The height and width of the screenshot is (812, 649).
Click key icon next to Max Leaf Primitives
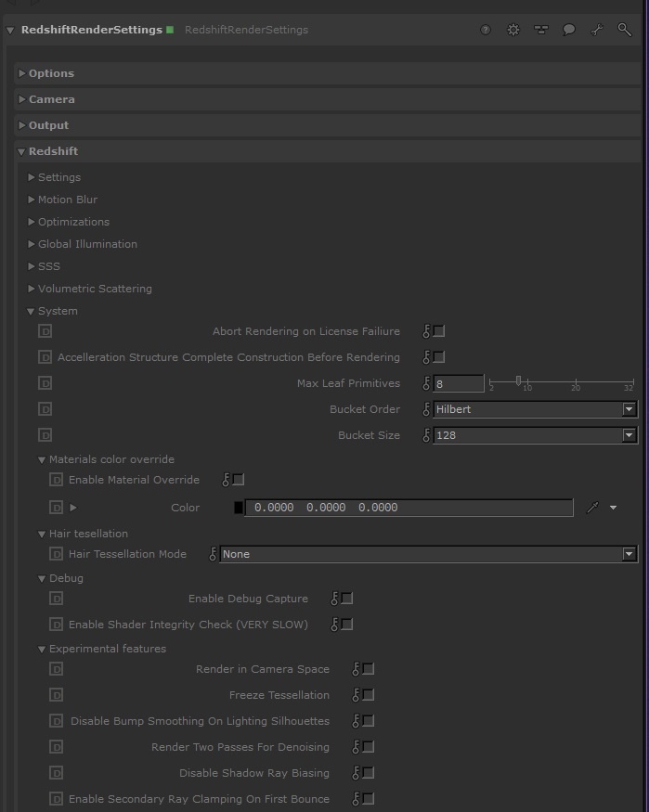click(x=426, y=383)
